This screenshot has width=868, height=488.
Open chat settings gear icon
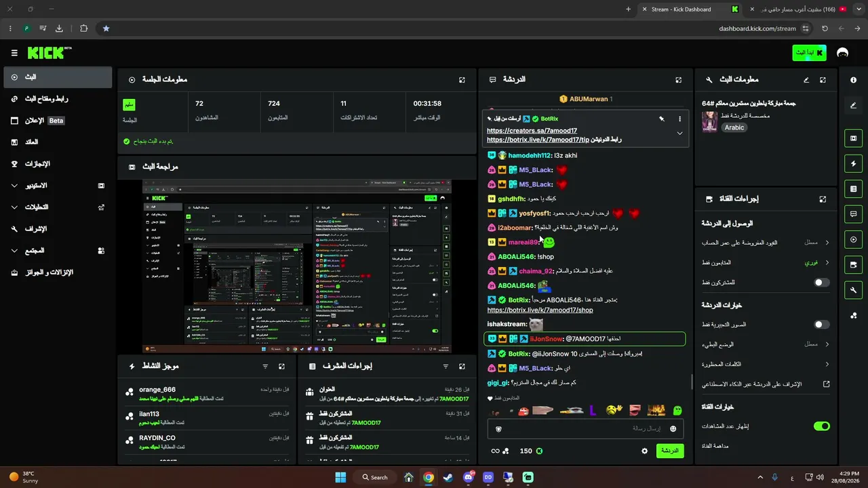(x=644, y=451)
